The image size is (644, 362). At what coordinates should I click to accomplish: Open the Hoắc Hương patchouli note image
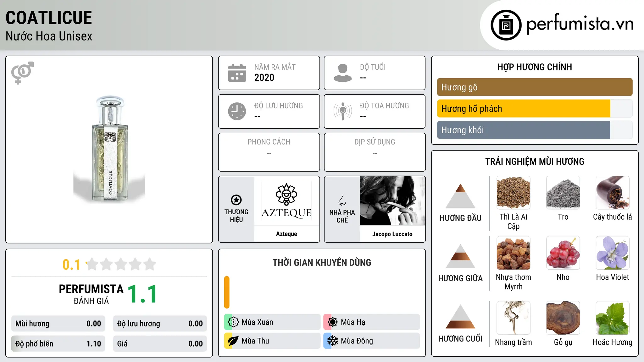tap(613, 318)
